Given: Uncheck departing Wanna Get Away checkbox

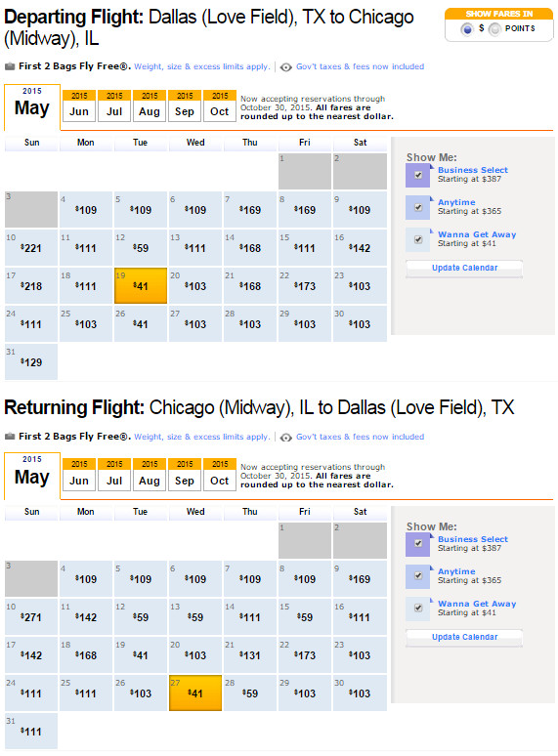Looking at the screenshot, I should coord(418,239).
